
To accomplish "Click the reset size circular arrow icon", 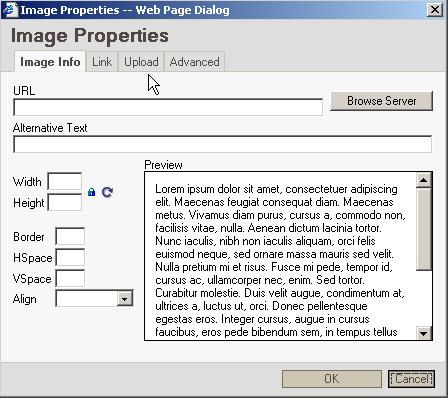I will (x=107, y=192).
